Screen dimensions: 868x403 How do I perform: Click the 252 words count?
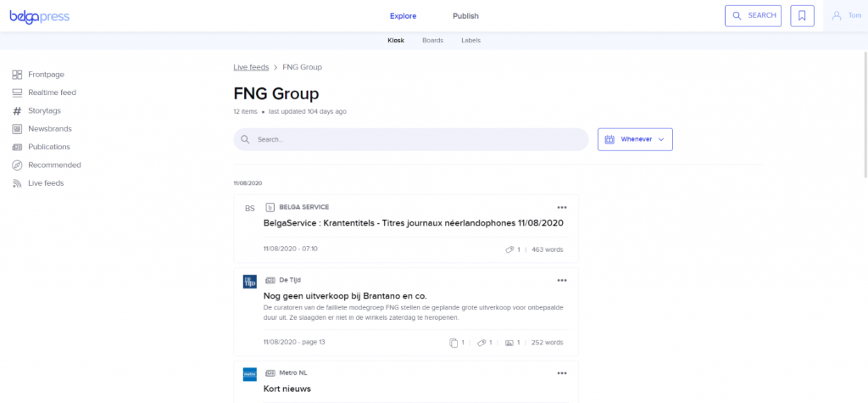click(548, 343)
